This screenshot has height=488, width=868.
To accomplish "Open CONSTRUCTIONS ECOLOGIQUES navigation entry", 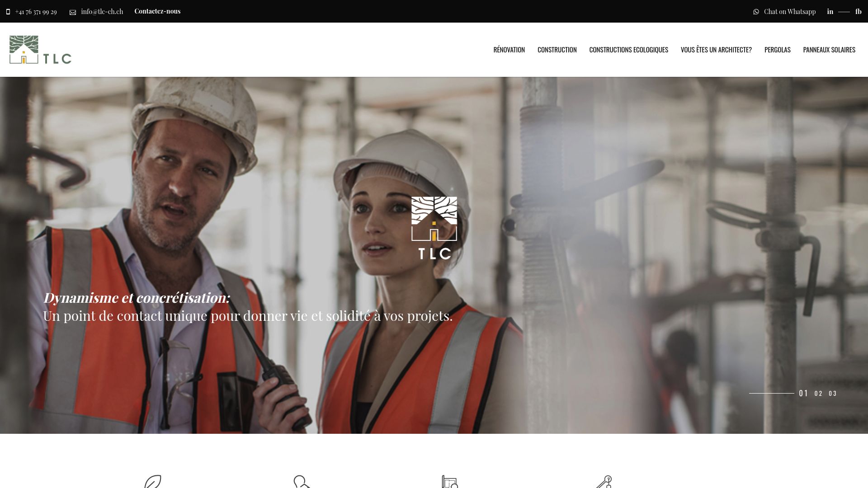I will [x=629, y=50].
